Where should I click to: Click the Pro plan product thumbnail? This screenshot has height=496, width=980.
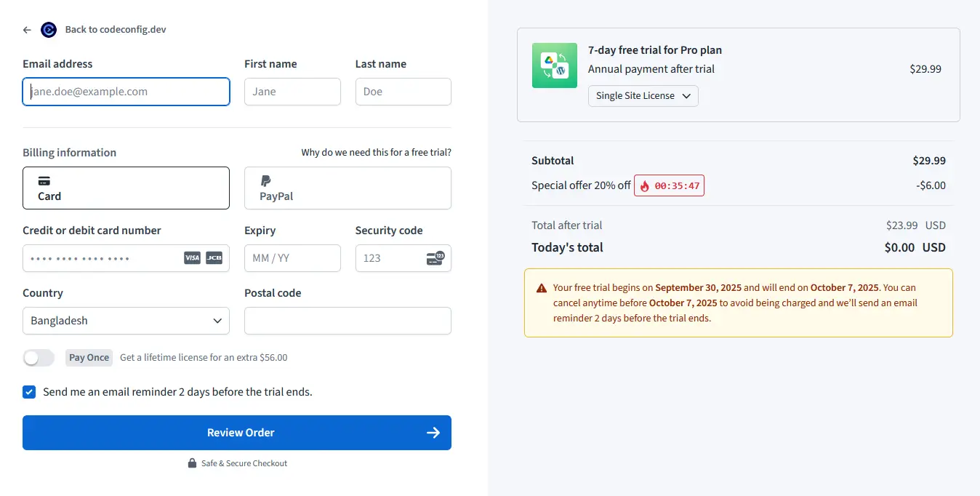554,65
